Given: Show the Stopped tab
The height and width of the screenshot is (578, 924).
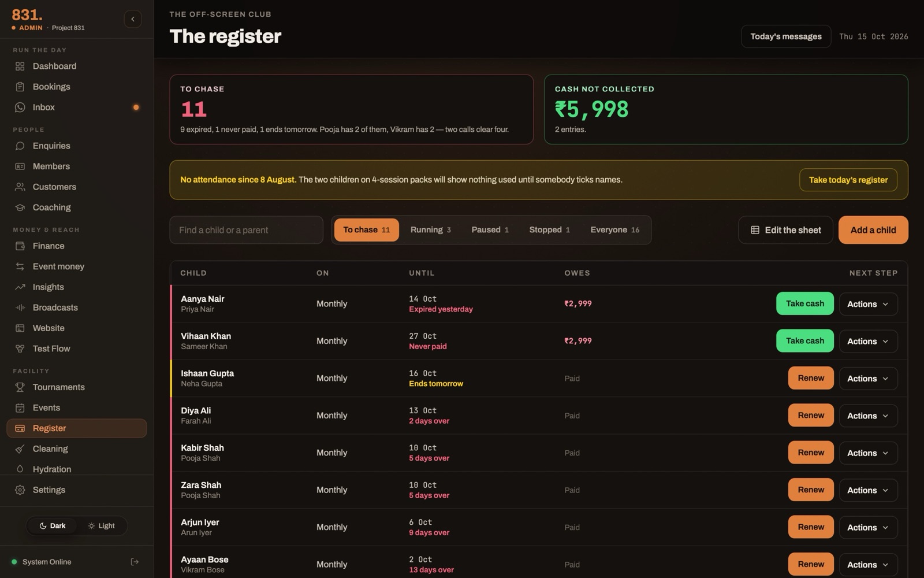Looking at the screenshot, I should click(x=549, y=230).
